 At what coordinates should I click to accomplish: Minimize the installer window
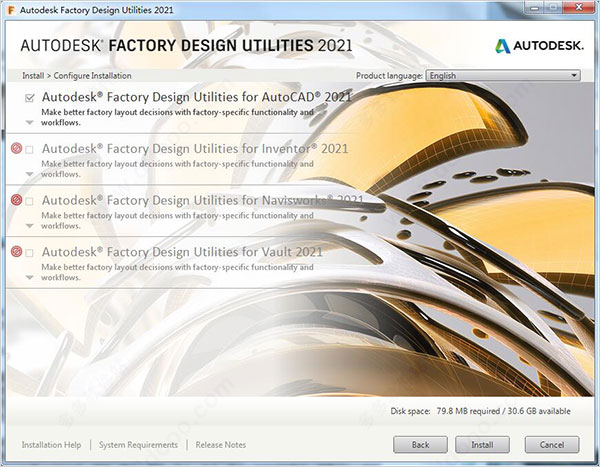coord(535,8)
